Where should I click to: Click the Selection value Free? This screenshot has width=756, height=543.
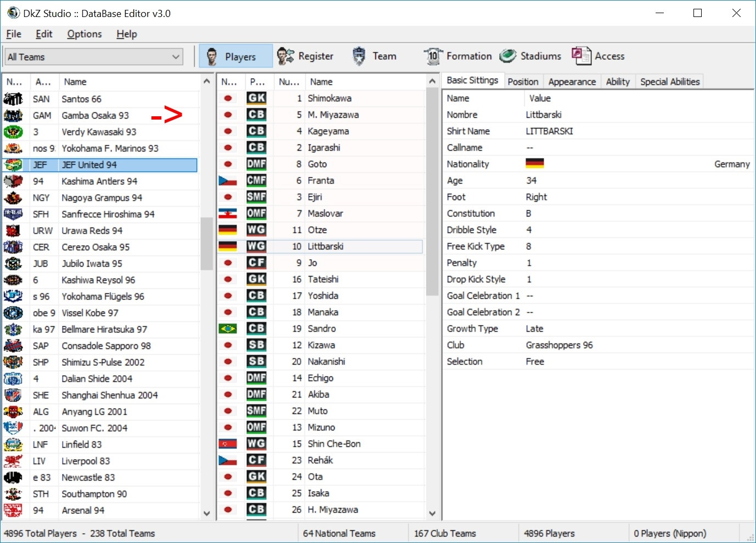[535, 361]
